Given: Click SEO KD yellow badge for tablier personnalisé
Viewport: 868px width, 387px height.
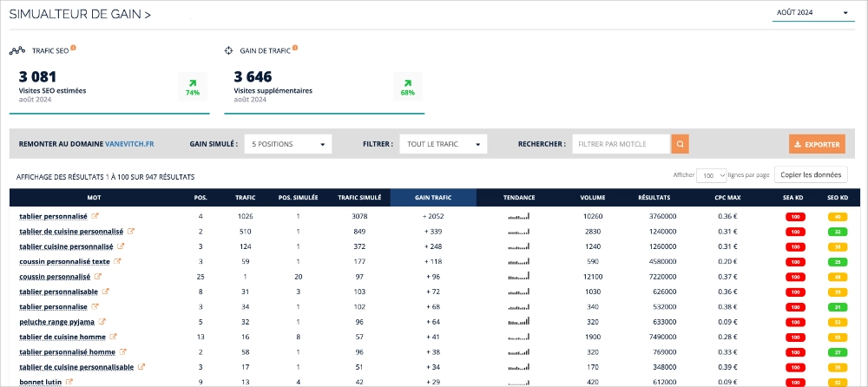Looking at the screenshot, I should pos(838,216).
